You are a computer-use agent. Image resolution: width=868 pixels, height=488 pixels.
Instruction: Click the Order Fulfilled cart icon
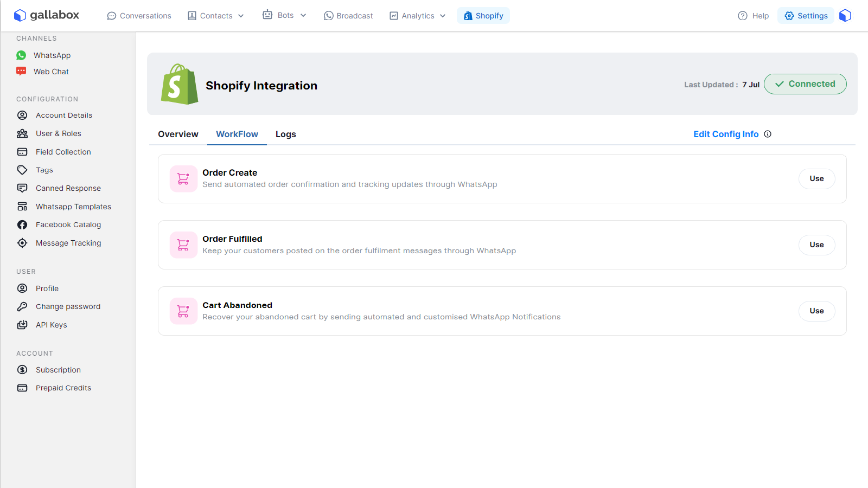183,245
